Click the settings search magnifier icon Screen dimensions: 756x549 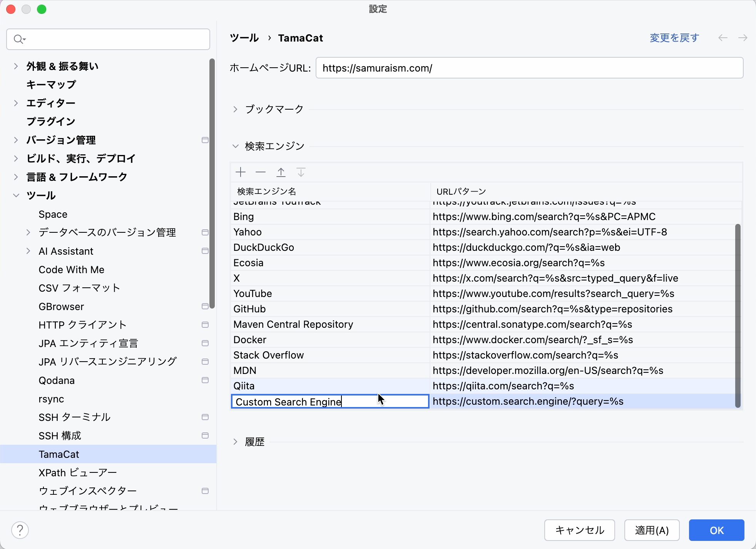tap(19, 39)
